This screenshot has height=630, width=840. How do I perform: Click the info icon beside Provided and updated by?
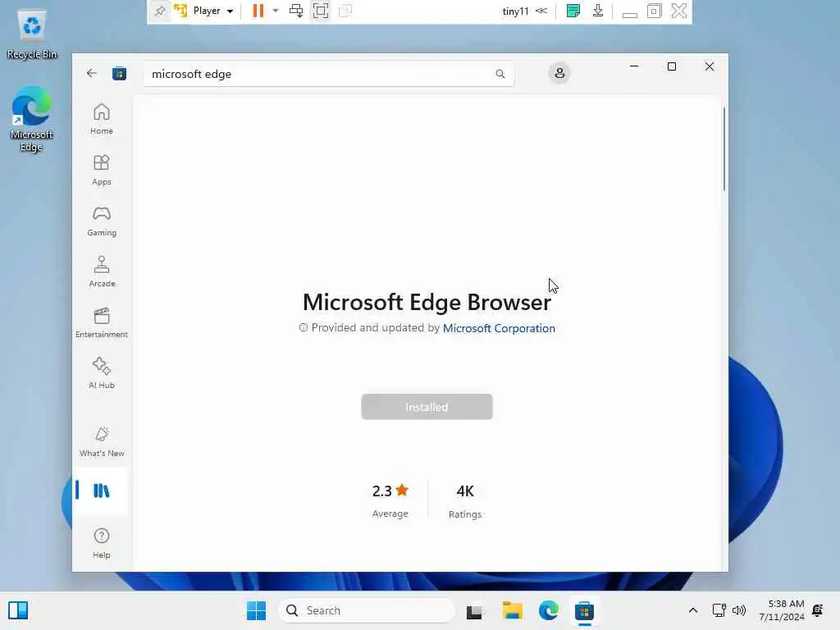tap(304, 327)
